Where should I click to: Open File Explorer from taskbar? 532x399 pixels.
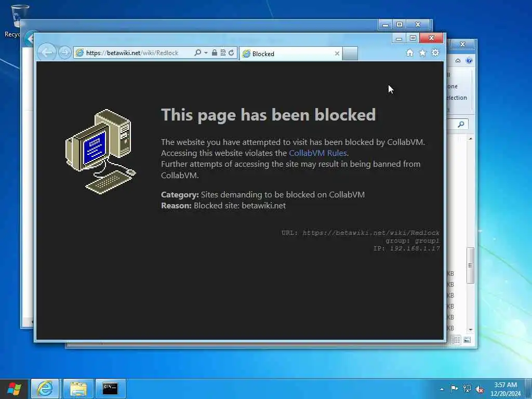pyautogui.click(x=78, y=389)
